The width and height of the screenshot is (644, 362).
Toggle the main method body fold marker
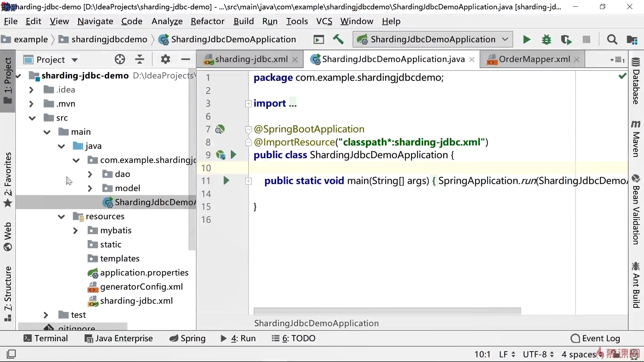coord(248,181)
